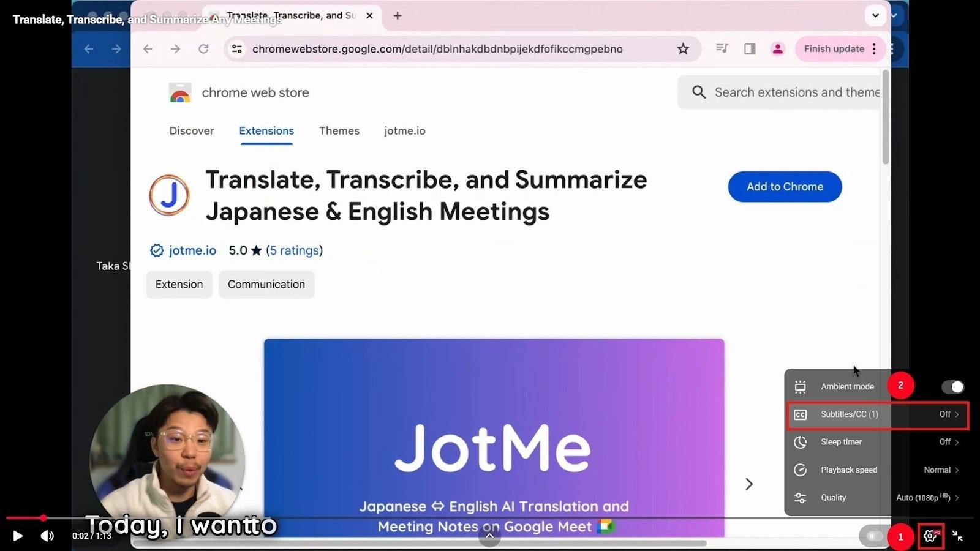This screenshot has height=551, width=980.
Task: Switch to the Themes tab
Action: [x=339, y=130]
